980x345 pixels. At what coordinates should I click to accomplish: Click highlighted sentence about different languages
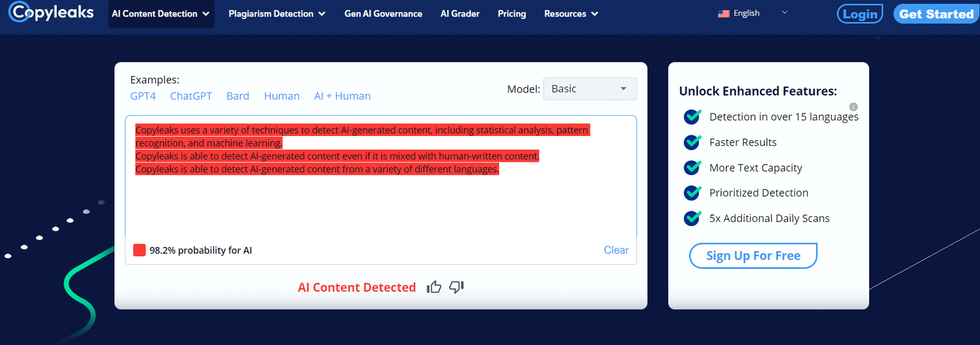pyautogui.click(x=317, y=169)
